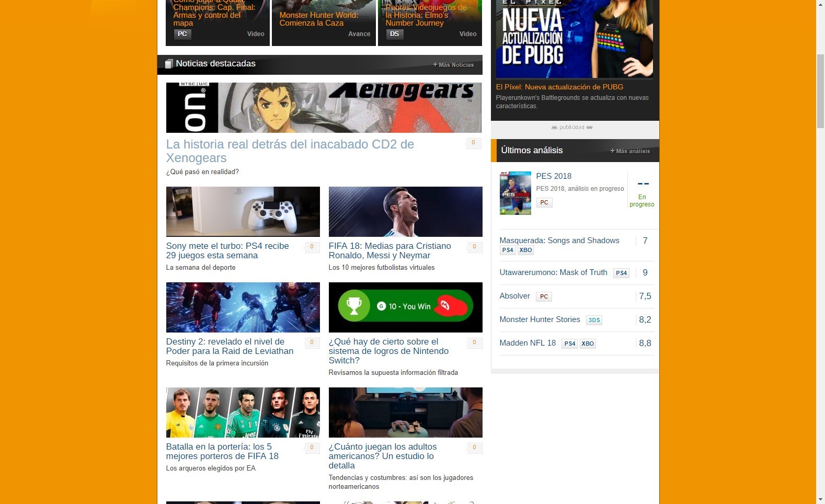The width and height of the screenshot is (825, 504).
Task: Open the PES 2018 cover image
Action: [x=515, y=193]
